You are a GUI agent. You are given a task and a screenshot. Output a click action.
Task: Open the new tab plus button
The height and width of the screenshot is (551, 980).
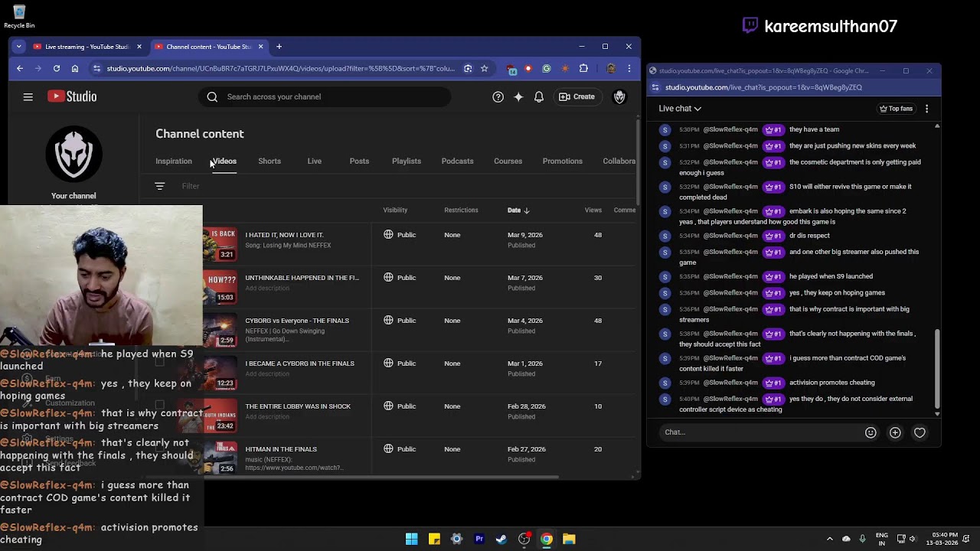click(279, 47)
